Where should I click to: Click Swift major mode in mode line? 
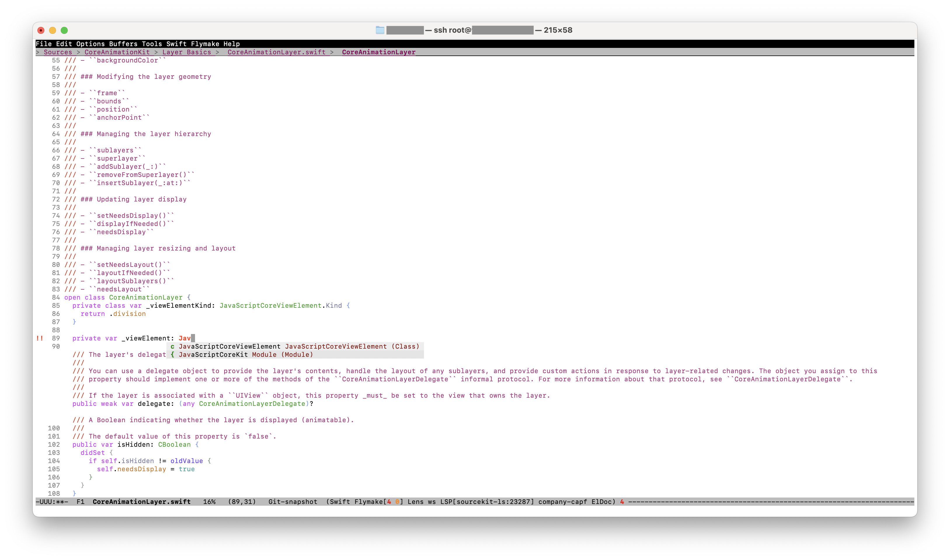click(x=340, y=502)
